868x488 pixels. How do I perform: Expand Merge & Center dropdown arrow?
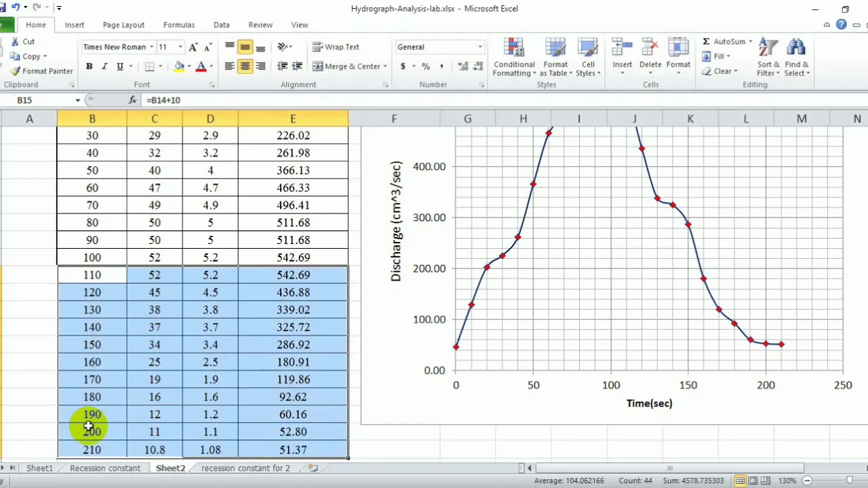[x=385, y=66]
